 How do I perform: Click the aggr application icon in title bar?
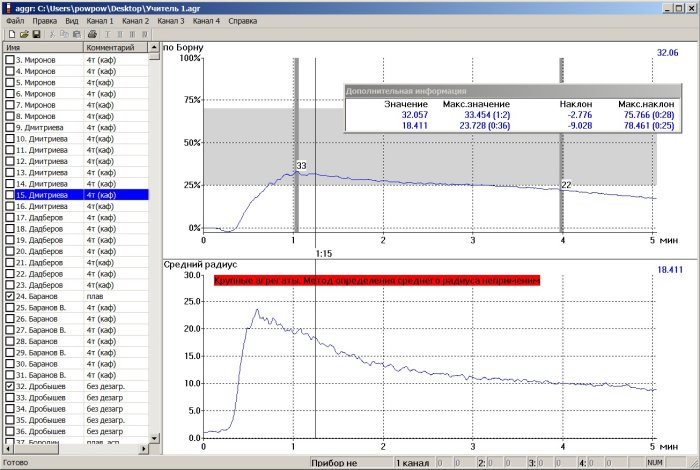(x=8, y=7)
